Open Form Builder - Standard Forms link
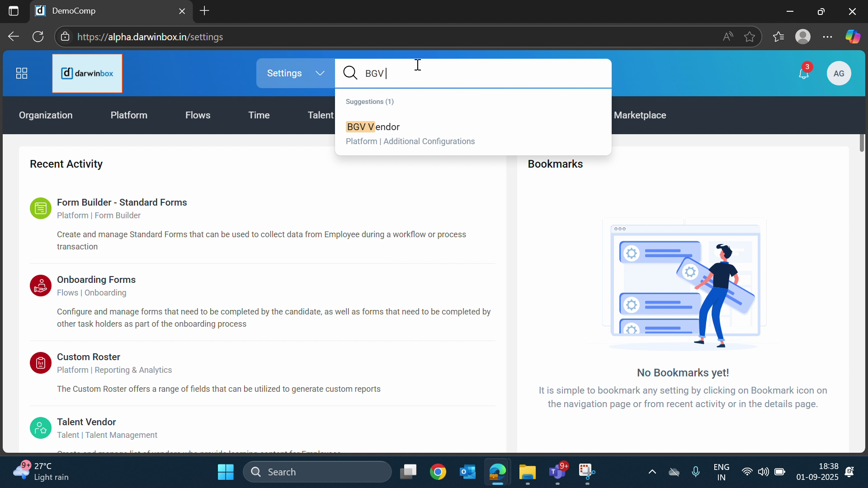Screen dimensions: 868x488 point(122,202)
